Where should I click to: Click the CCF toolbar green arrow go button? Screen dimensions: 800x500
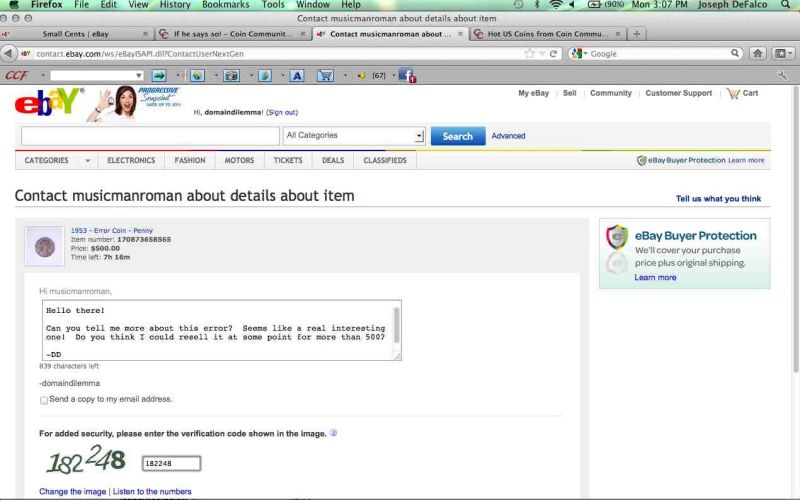tap(159, 76)
